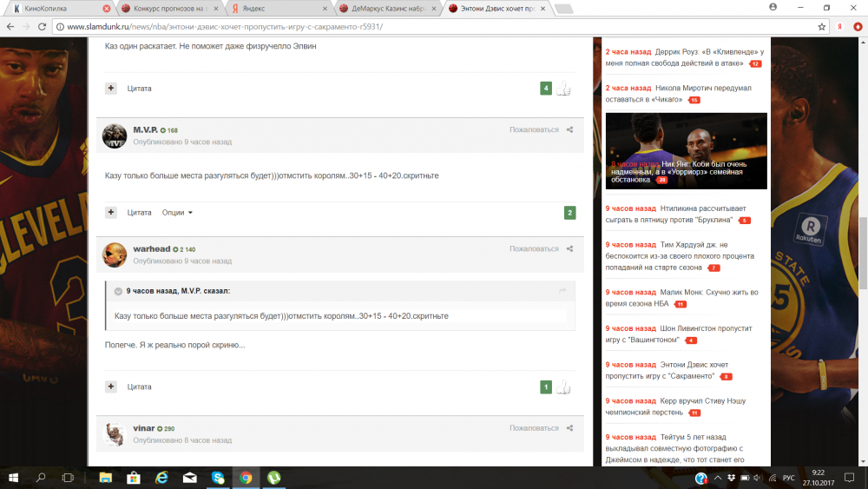The width and height of the screenshot is (868, 489).
Task: Click the address bar URL field
Action: (x=434, y=27)
